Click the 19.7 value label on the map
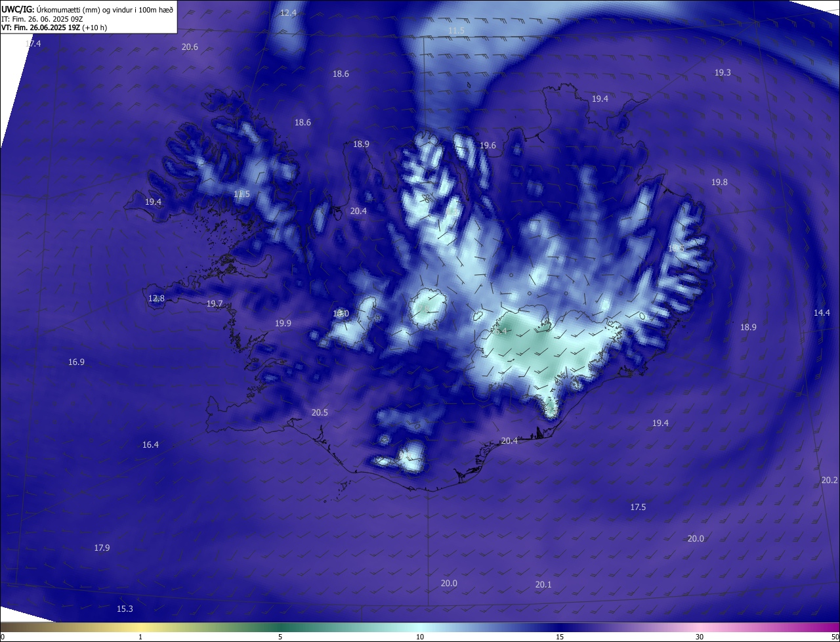Viewport: 840px width, 642px height. (215, 303)
